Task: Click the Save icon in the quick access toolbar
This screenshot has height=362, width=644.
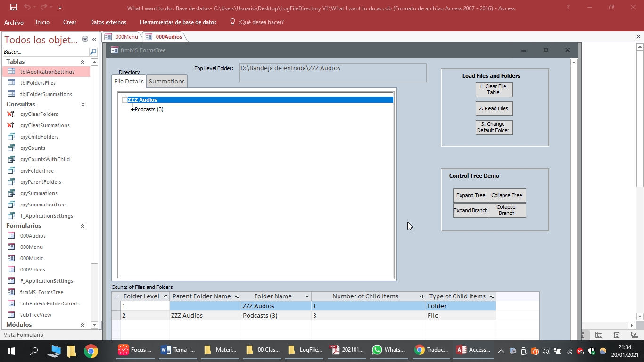Action: [x=14, y=8]
